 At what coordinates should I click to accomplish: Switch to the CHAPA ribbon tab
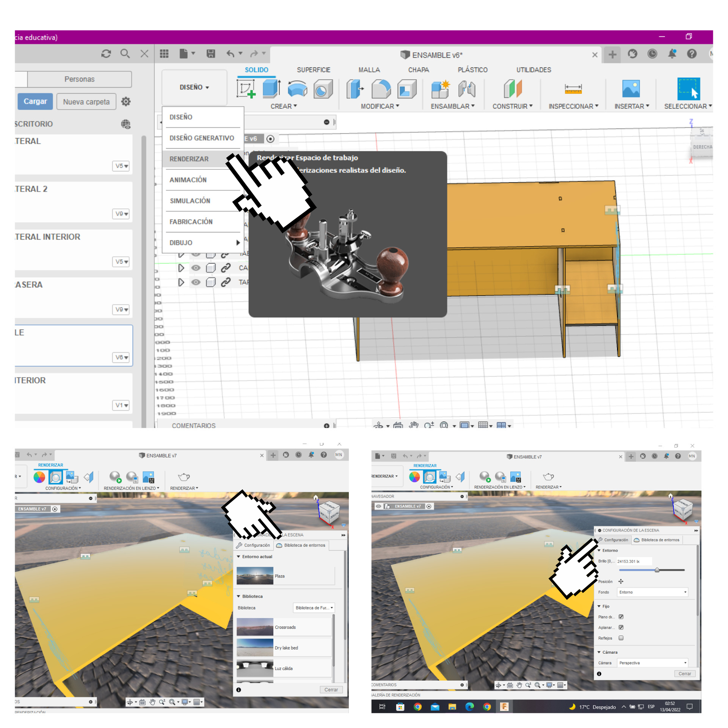click(x=419, y=70)
